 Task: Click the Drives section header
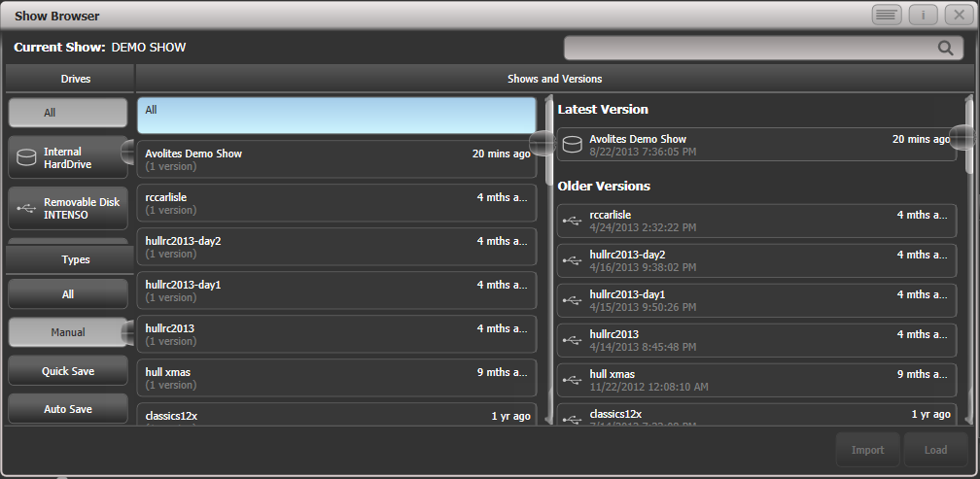coord(69,79)
